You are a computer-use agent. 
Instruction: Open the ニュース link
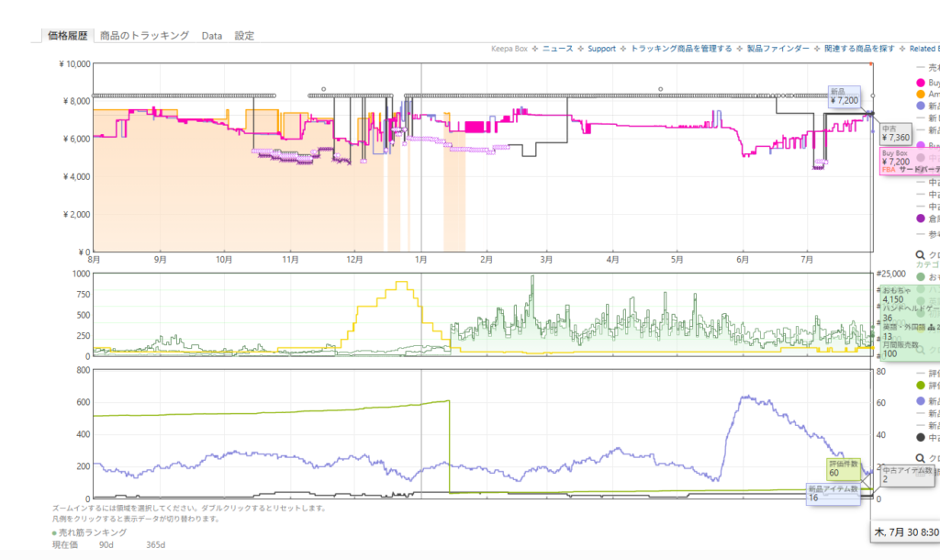[x=557, y=49]
